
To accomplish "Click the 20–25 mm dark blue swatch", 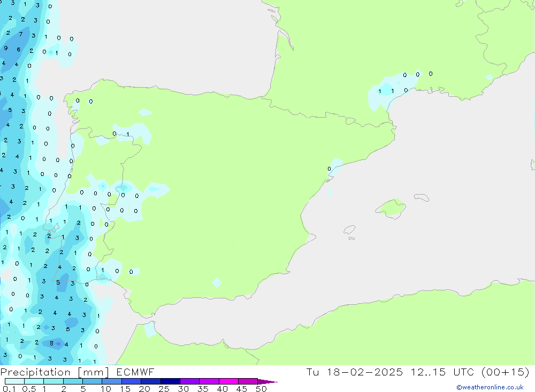I will tap(150, 381).
